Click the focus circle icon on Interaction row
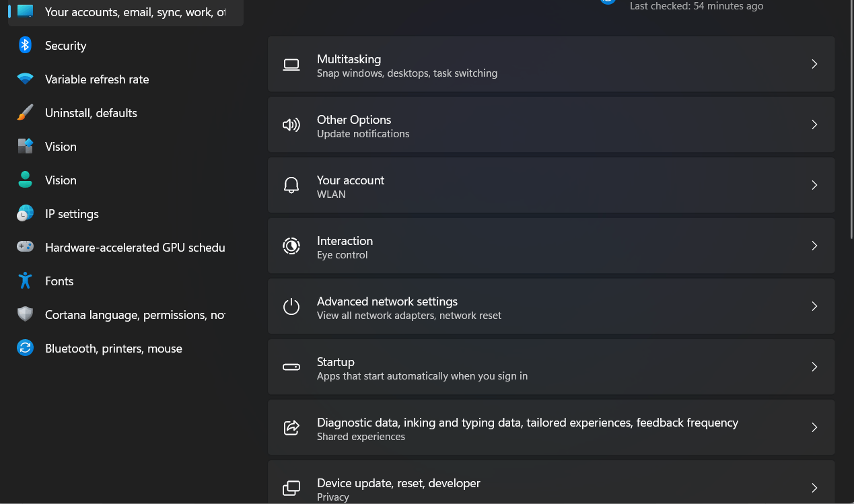This screenshot has width=854, height=504. (291, 246)
